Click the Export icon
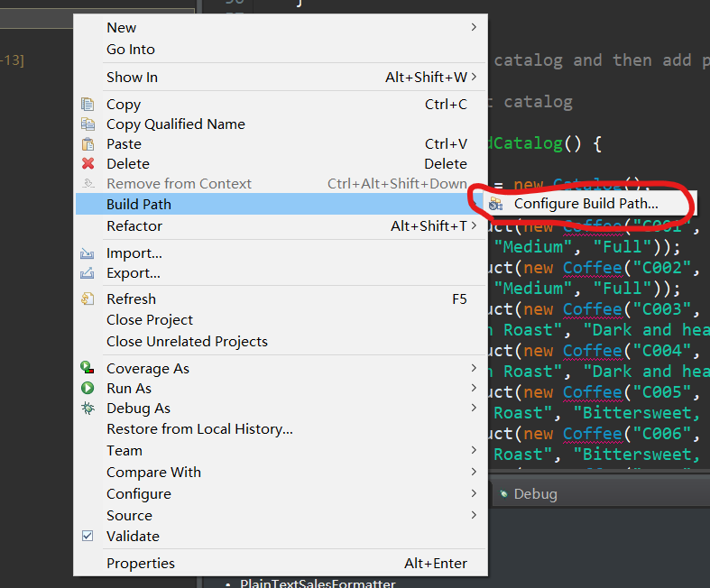This screenshot has width=710, height=588. click(87, 273)
